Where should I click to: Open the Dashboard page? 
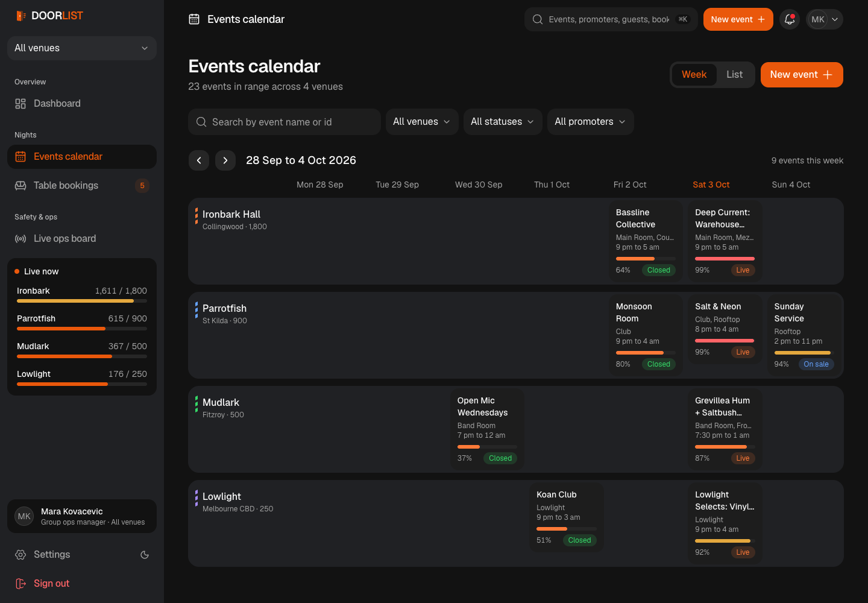click(82, 104)
